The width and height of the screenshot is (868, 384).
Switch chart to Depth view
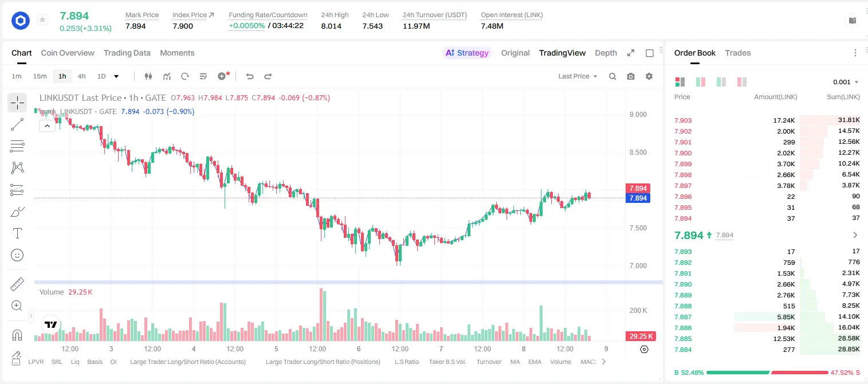click(x=606, y=53)
